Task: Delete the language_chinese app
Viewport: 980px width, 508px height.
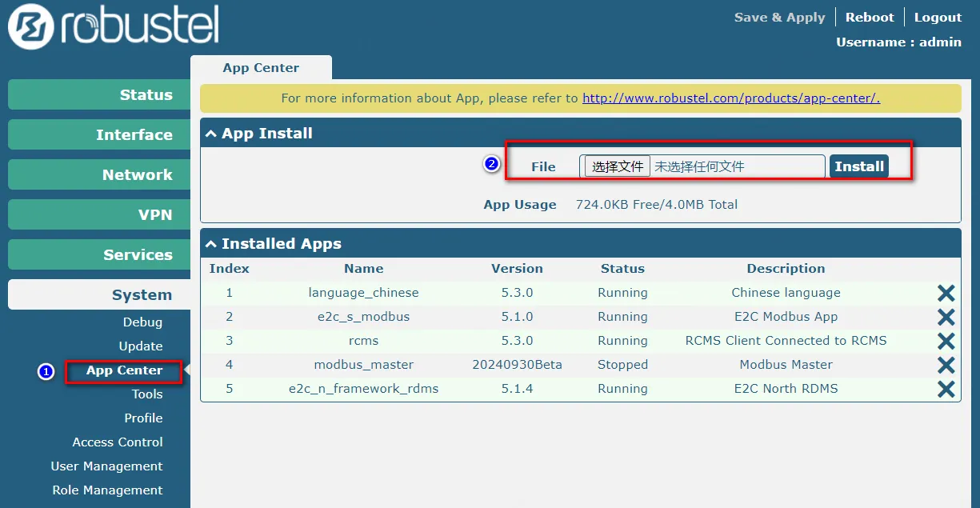Action: [x=946, y=294]
